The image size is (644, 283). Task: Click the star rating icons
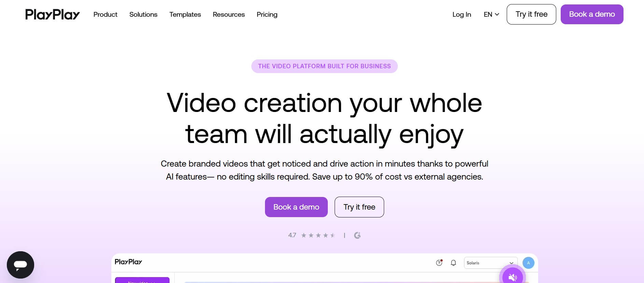point(318,235)
